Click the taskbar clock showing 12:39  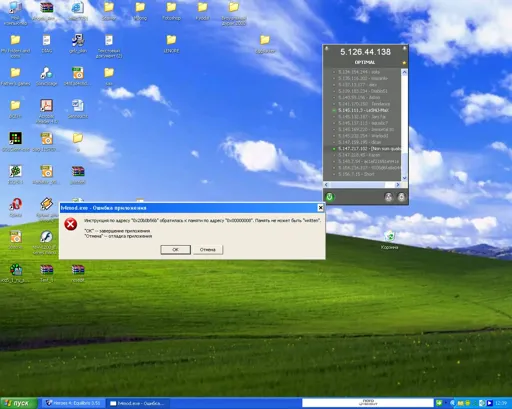501,403
